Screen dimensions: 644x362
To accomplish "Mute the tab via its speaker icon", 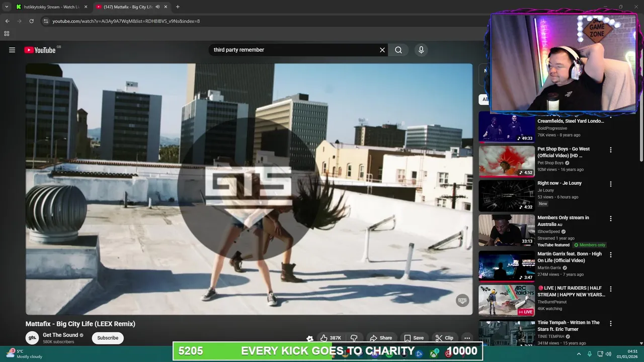I will [x=157, y=7].
